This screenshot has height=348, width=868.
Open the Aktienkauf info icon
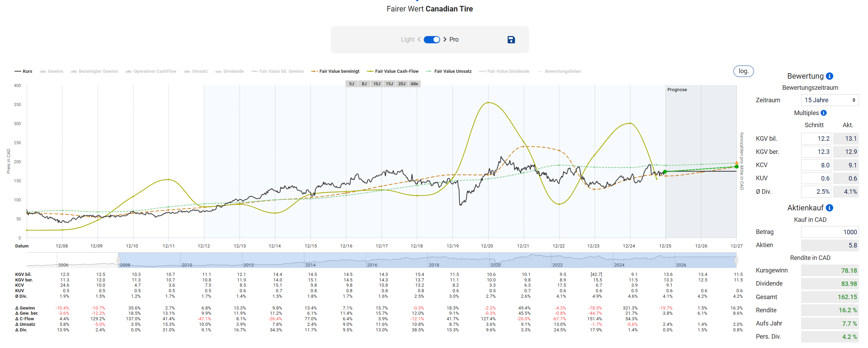pyautogui.click(x=830, y=208)
